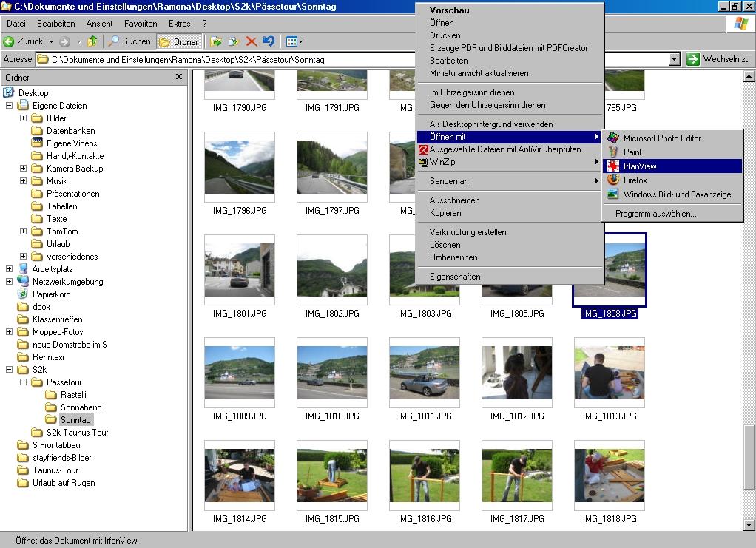Click the Suchen search button
The image size is (756, 548).
pyautogui.click(x=129, y=41)
